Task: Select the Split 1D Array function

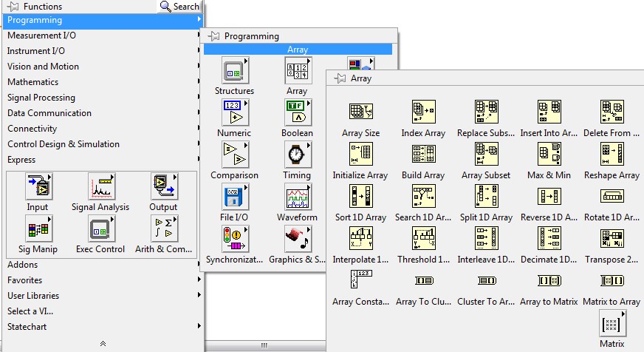Action: click(486, 196)
